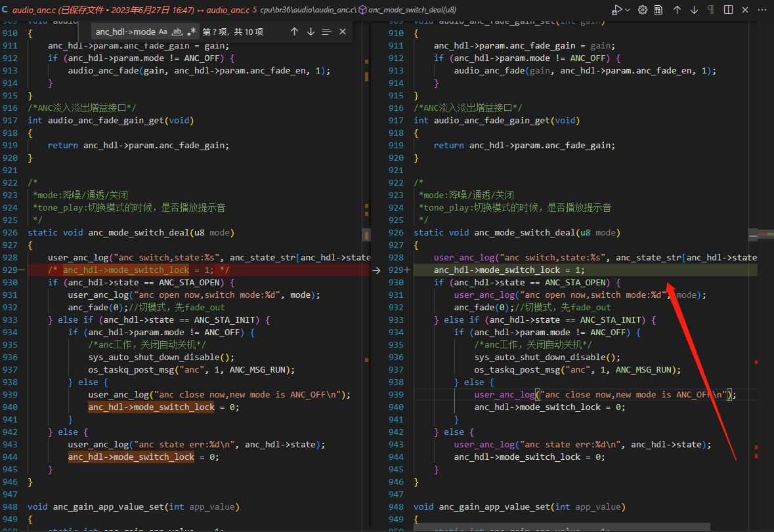The height and width of the screenshot is (532, 774).
Task: Open the binary file view icon
Action: click(x=658, y=10)
